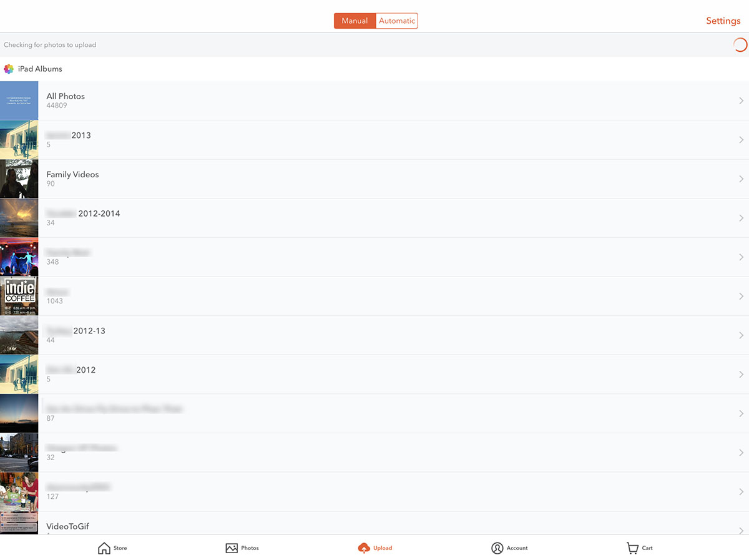Select the Upload cloud icon
Viewport: 749px width, 560px height.
point(364,548)
